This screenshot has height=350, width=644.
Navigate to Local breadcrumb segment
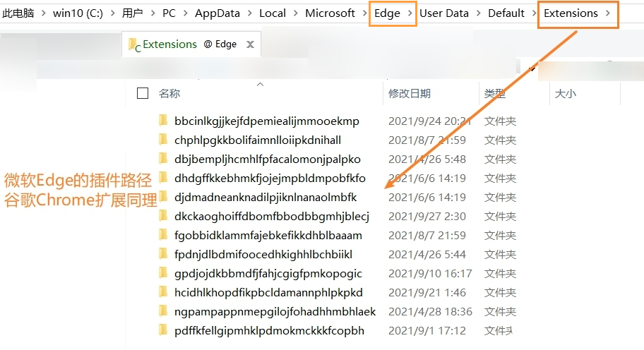point(273,13)
